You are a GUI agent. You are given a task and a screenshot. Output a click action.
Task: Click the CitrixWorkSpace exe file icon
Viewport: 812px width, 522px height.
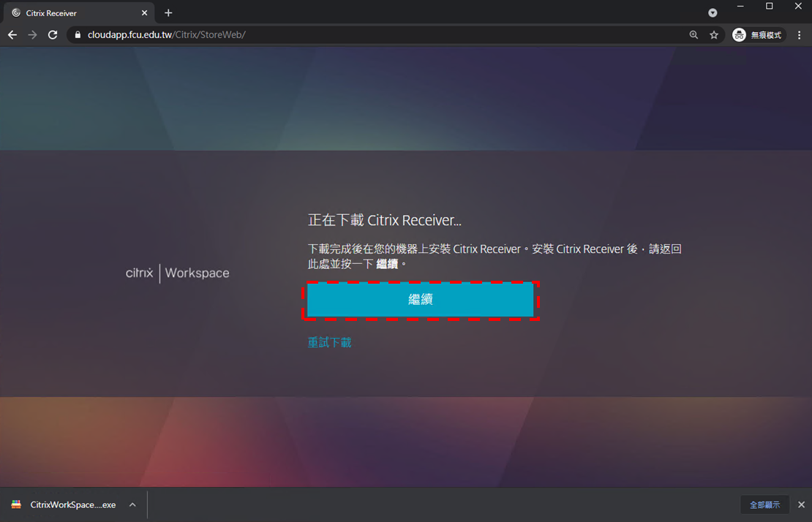click(17, 504)
